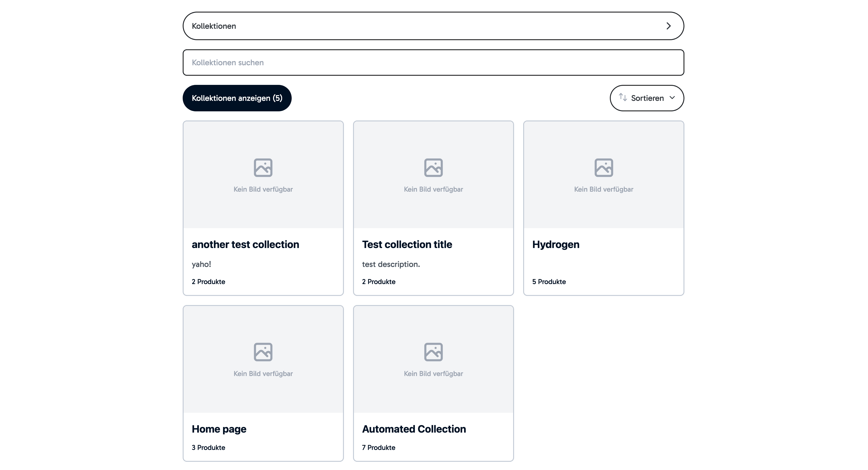
Task: Click Kein Bild verfügbar on Test collection title card
Action: (x=433, y=190)
